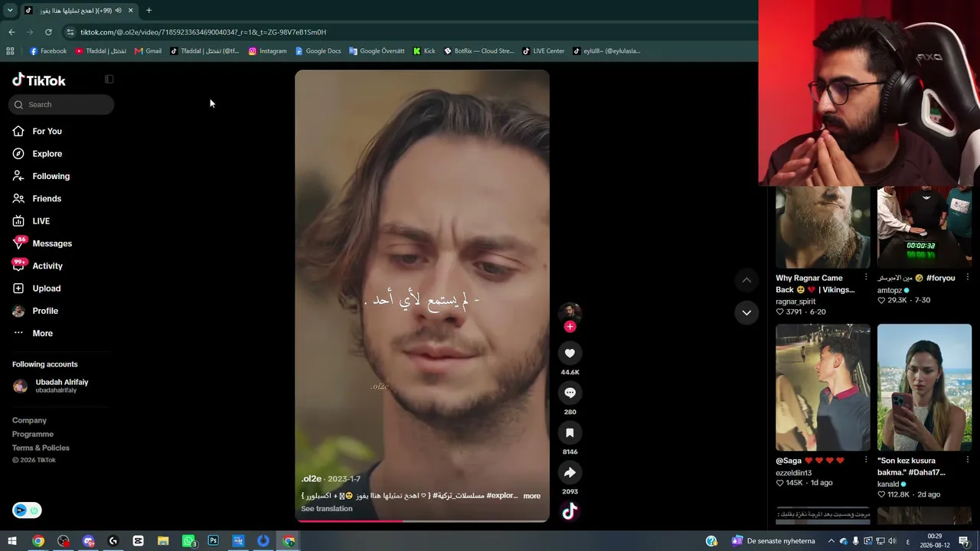
Task: Expand the caption with 'more'
Action: (x=531, y=496)
